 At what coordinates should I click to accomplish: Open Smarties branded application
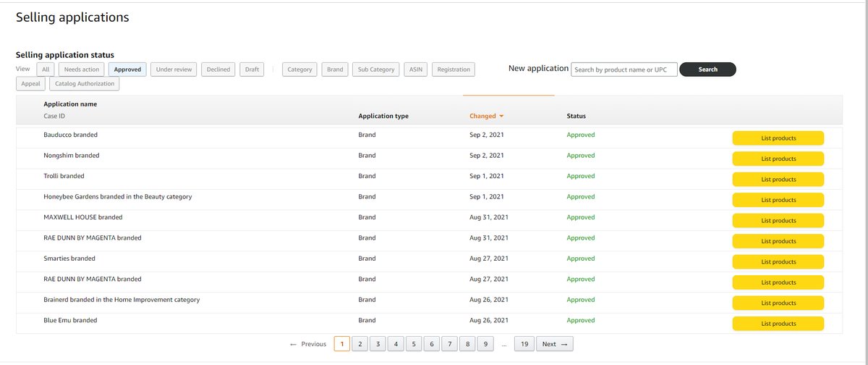(x=69, y=259)
